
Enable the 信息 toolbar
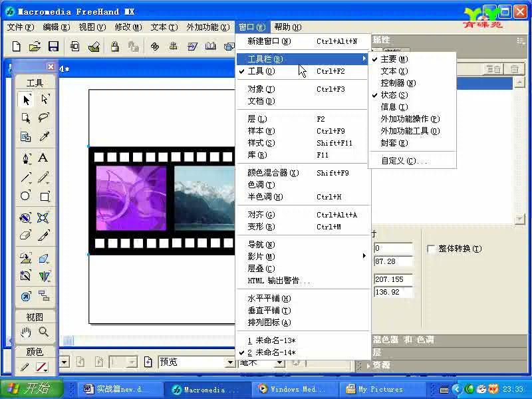click(412, 107)
